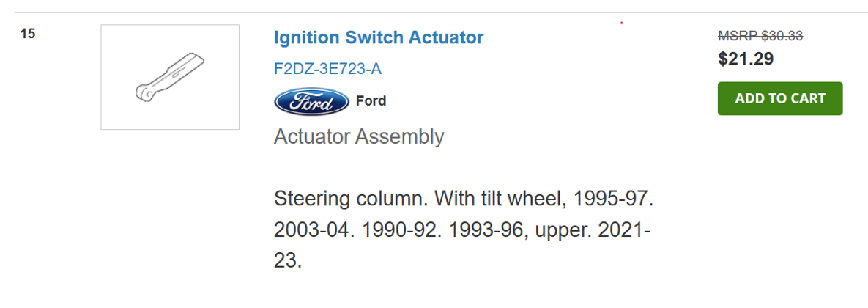Select the Actuator Assembly subtitle

(x=359, y=136)
